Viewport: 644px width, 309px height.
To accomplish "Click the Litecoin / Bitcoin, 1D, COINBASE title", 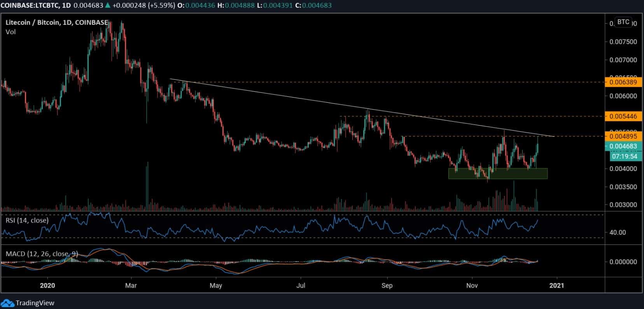I will click(x=57, y=23).
